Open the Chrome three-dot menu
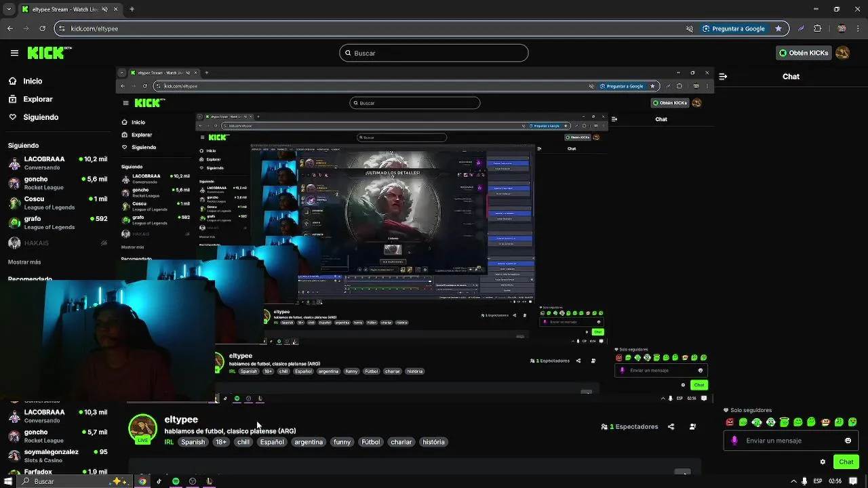The width and height of the screenshot is (868, 488). pos(858,28)
